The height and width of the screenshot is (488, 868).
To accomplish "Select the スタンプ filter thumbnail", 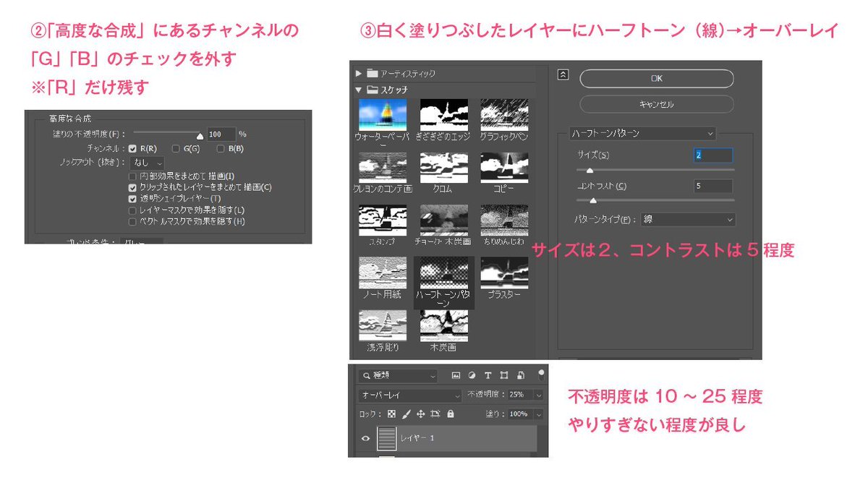I will click(383, 221).
